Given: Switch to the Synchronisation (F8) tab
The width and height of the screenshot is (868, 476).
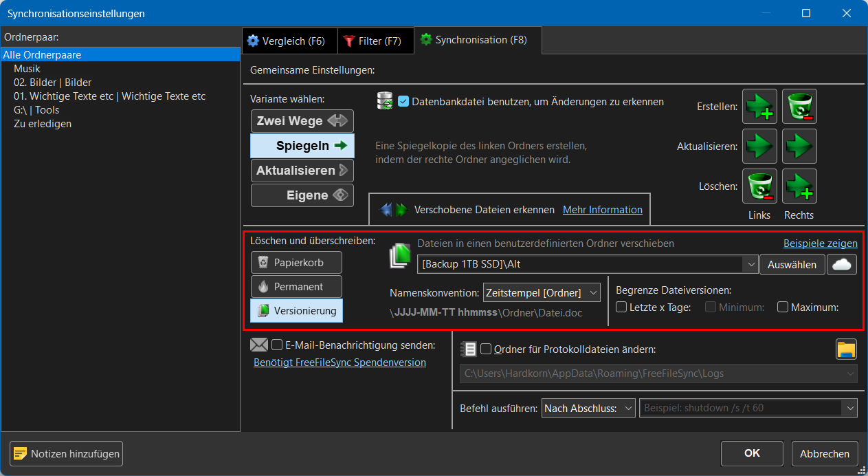Looking at the screenshot, I should point(478,40).
